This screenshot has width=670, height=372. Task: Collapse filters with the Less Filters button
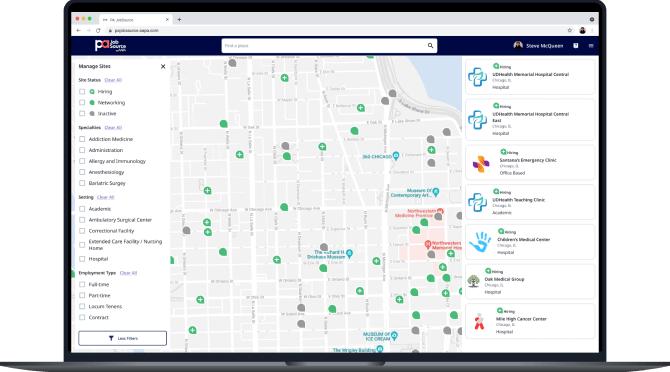click(x=123, y=338)
